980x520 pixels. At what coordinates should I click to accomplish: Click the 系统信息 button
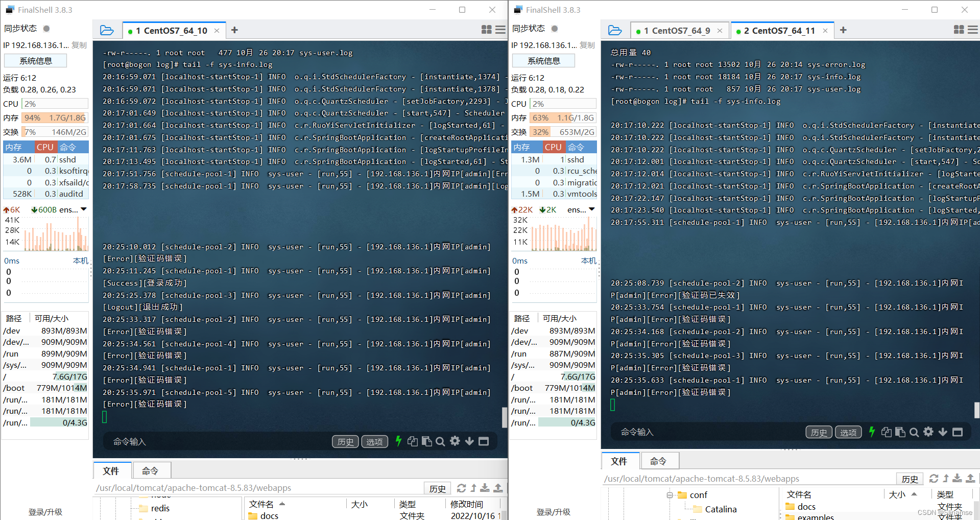(x=35, y=60)
